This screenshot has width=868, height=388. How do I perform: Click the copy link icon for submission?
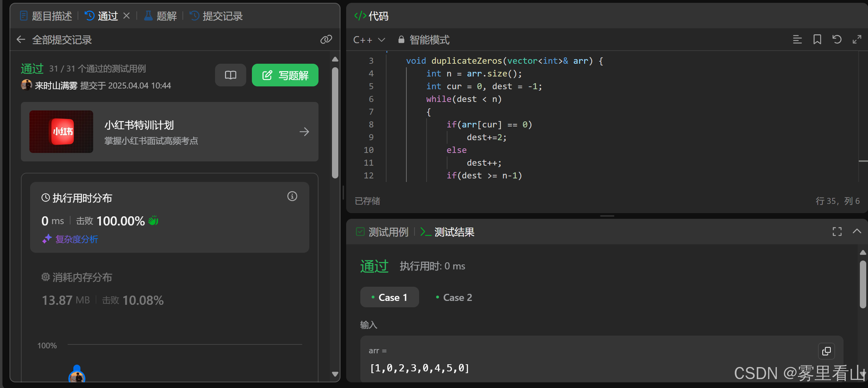coord(326,39)
